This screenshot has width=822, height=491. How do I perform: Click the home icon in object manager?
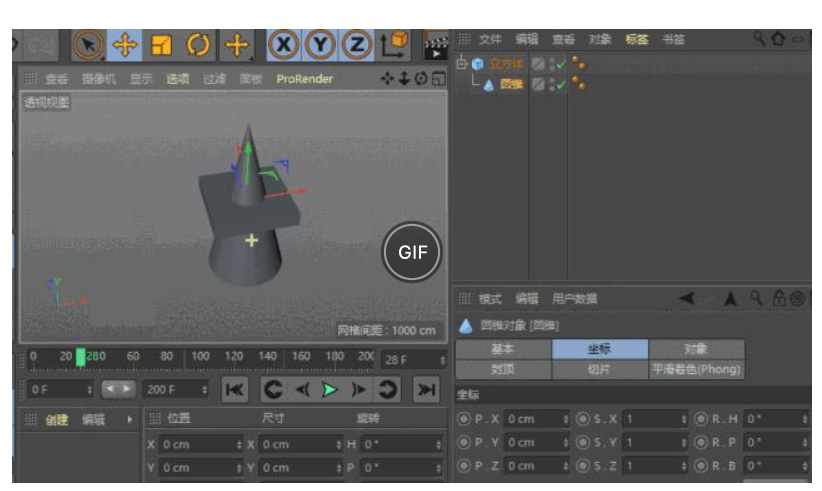778,39
